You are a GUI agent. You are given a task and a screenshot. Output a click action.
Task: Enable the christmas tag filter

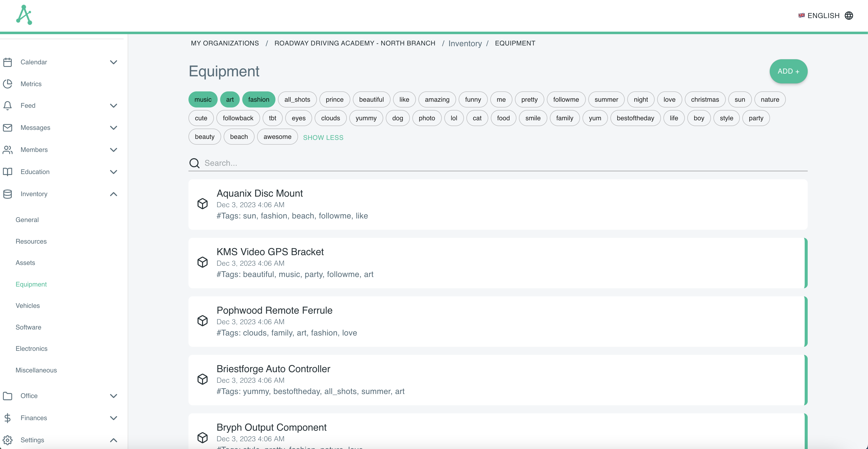coord(705,99)
